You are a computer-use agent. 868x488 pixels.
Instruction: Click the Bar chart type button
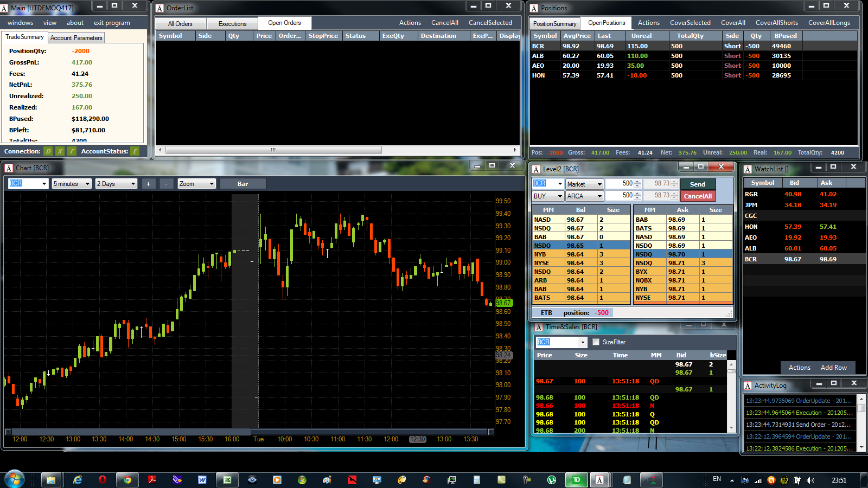point(242,184)
